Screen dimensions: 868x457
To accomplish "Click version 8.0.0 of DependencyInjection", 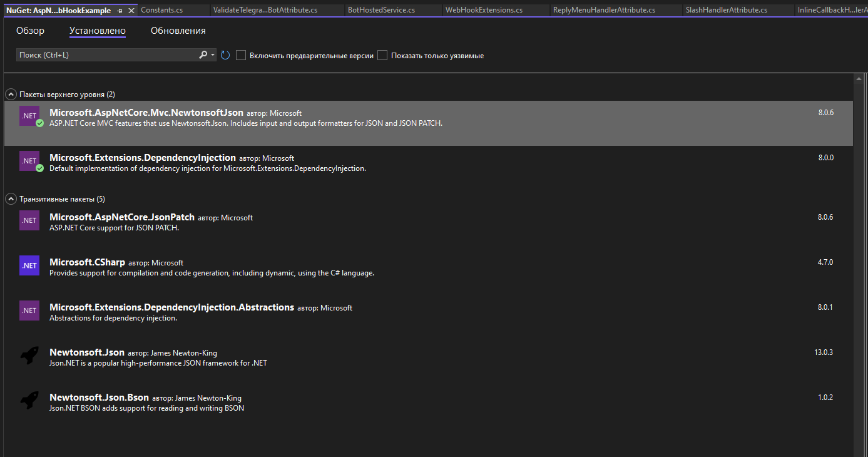I will [x=826, y=158].
